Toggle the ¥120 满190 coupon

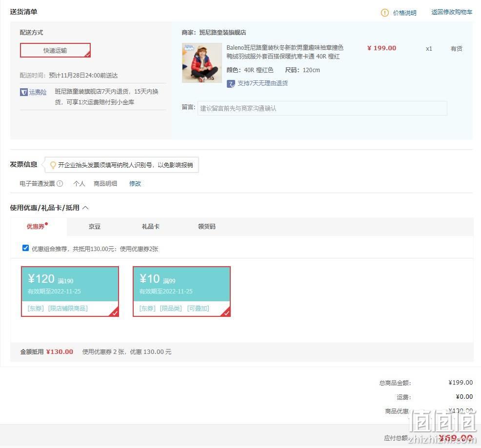70,292
